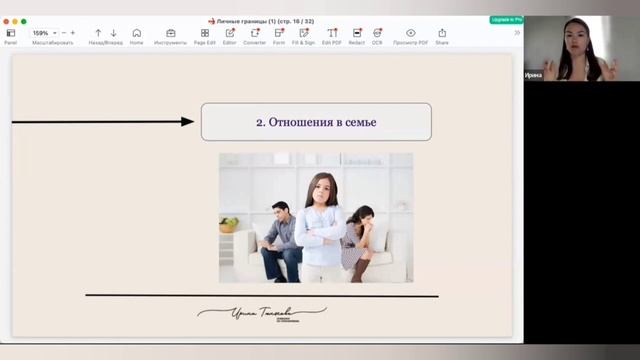Click the green Upgrade to Pro button
The width and height of the screenshot is (640, 360).
506,20
